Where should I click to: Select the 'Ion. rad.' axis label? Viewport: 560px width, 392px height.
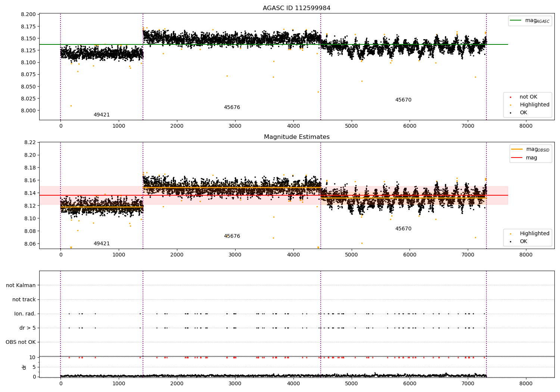tap(25, 314)
